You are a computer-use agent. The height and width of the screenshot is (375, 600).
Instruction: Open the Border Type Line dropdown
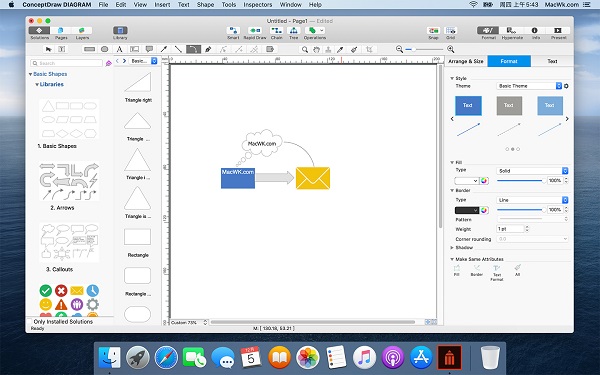click(x=532, y=200)
